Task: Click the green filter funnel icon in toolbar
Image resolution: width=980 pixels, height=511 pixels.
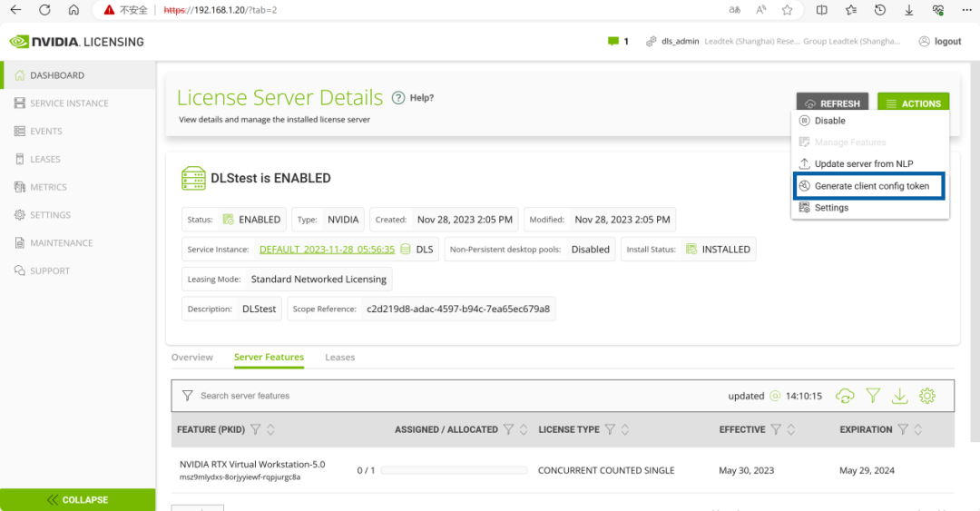Action: tap(873, 396)
